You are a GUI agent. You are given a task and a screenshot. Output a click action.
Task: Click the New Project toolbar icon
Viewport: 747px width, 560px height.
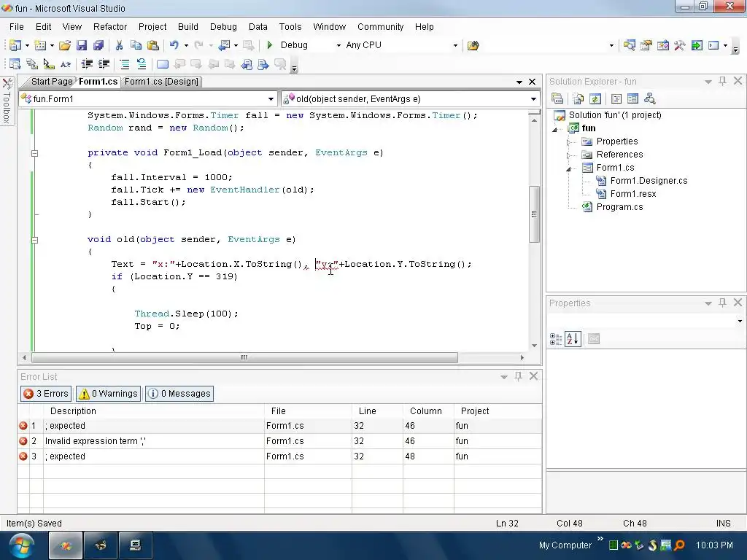coord(15,45)
